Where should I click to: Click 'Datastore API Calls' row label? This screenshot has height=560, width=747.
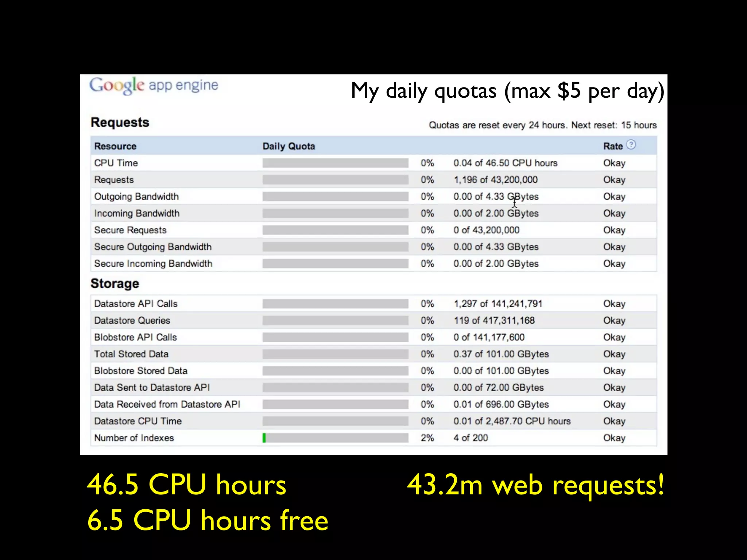(x=136, y=304)
